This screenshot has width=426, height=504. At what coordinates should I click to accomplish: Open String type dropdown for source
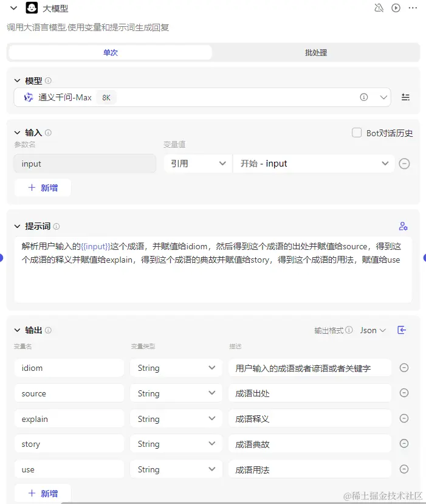[176, 393]
